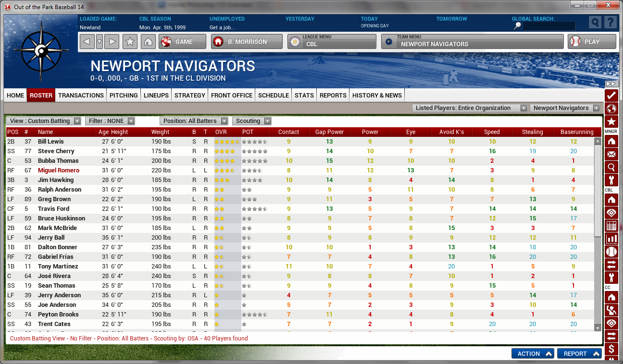Go back with the left arrow button
The width and height of the screenshot is (623, 364).
point(87,42)
